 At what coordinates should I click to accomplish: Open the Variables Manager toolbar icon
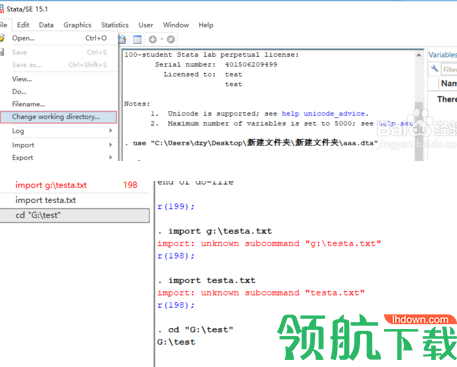tap(137, 39)
